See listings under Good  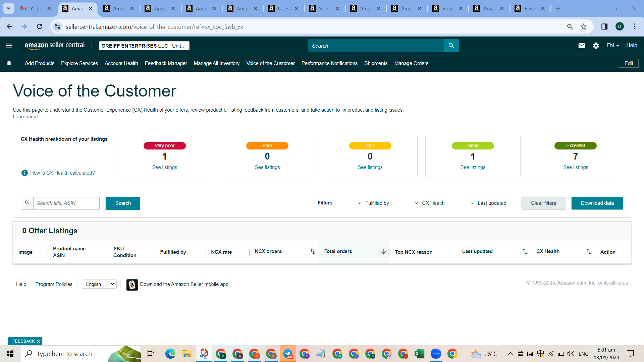(473, 167)
